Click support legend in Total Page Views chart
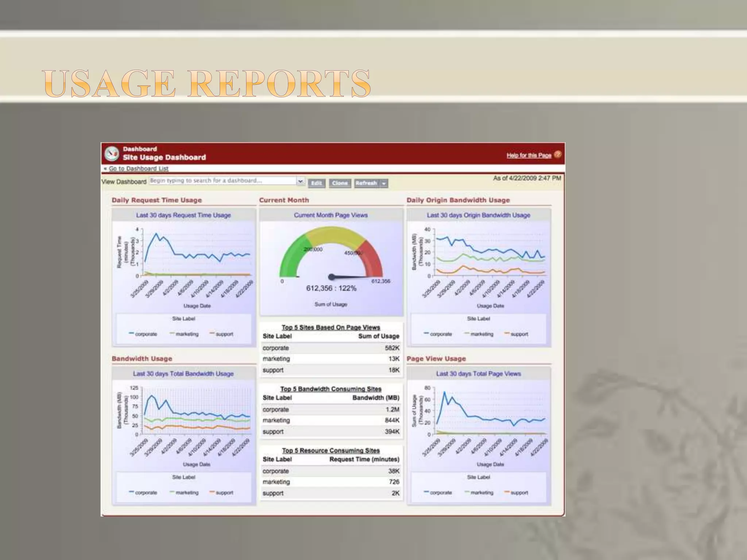The height and width of the screenshot is (560, 747). click(x=516, y=493)
